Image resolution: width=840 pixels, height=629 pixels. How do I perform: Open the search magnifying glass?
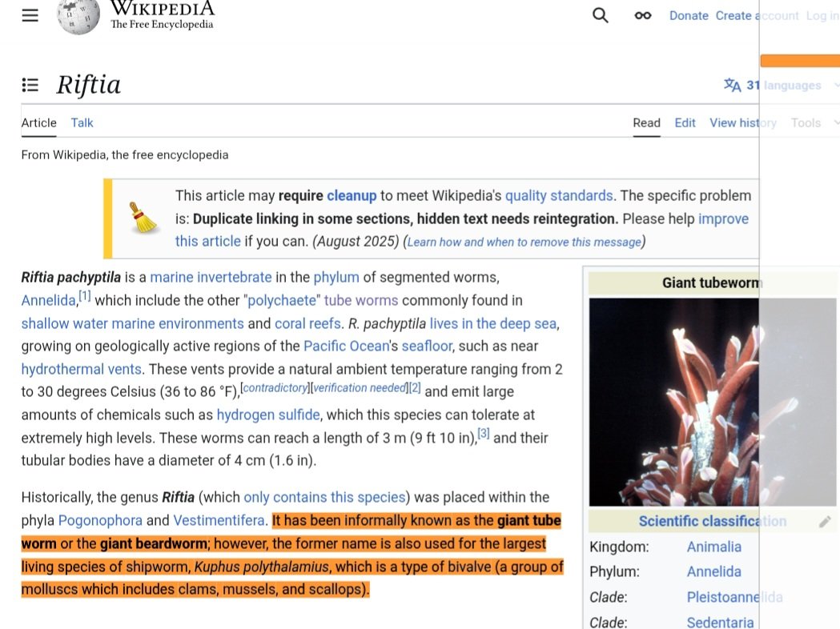pyautogui.click(x=600, y=15)
